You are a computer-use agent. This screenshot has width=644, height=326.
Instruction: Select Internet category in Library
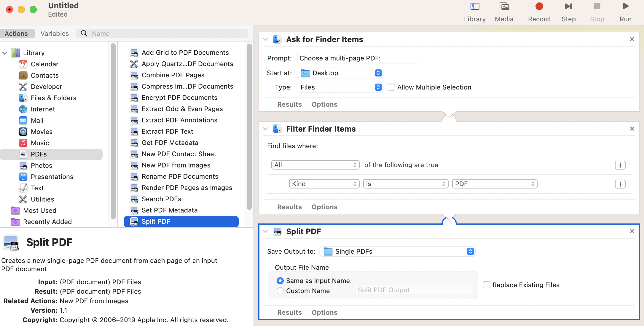[43, 109]
